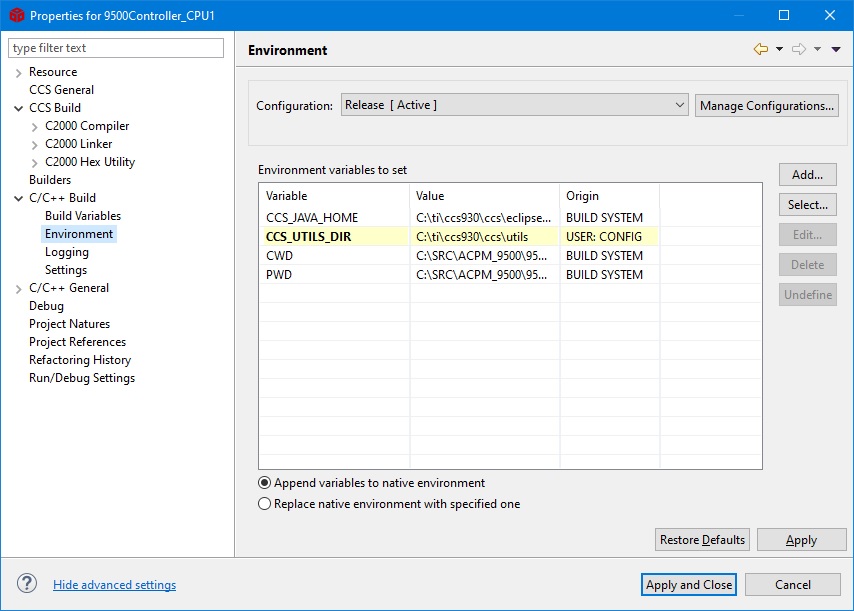
Task: Select Build Variables in the tree
Action: coord(82,216)
